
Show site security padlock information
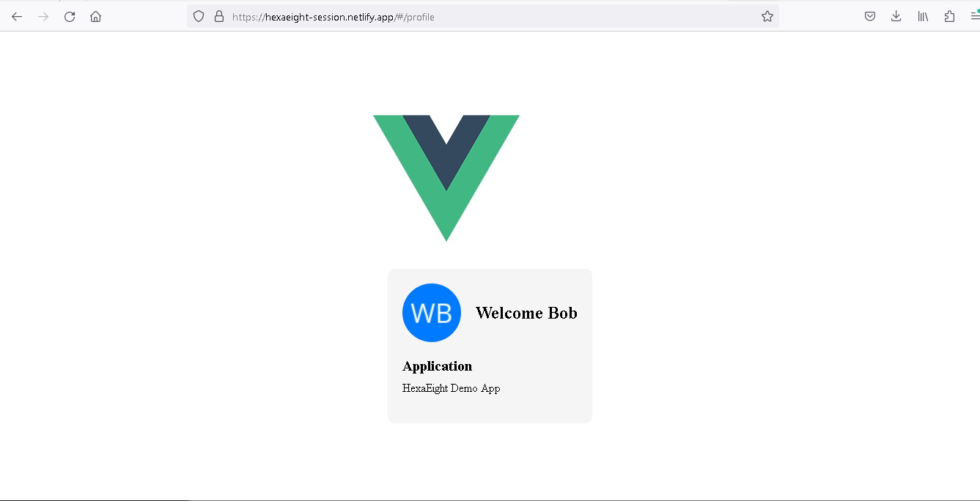tap(218, 17)
